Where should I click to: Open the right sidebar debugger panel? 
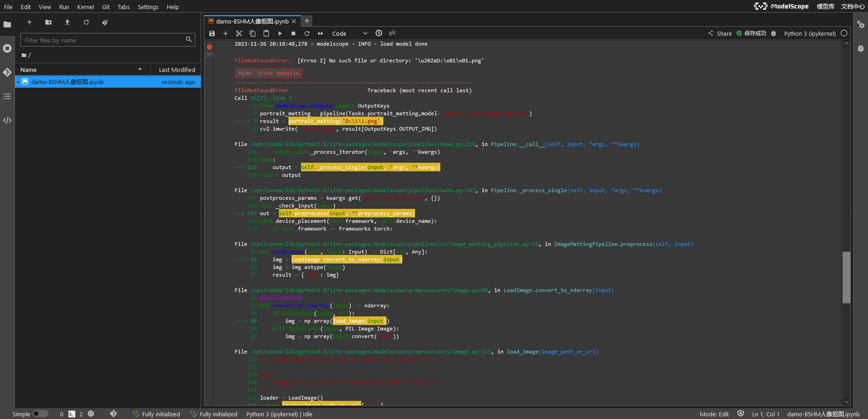(861, 48)
